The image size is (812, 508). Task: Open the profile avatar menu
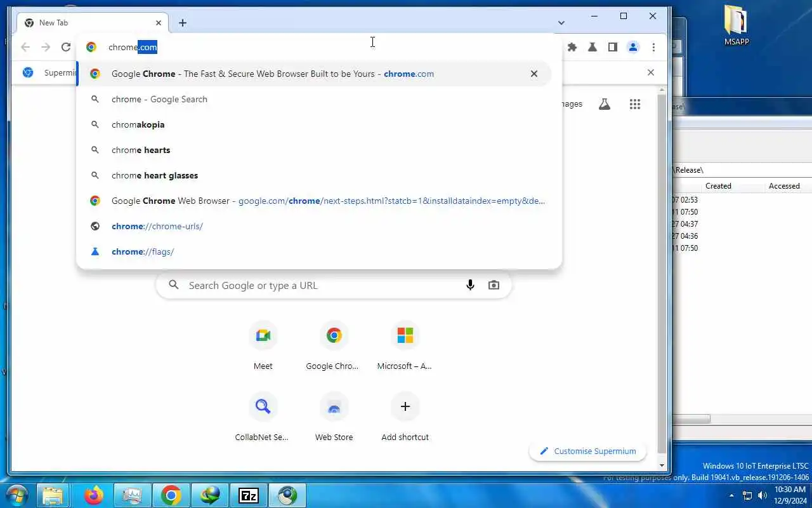click(x=633, y=47)
